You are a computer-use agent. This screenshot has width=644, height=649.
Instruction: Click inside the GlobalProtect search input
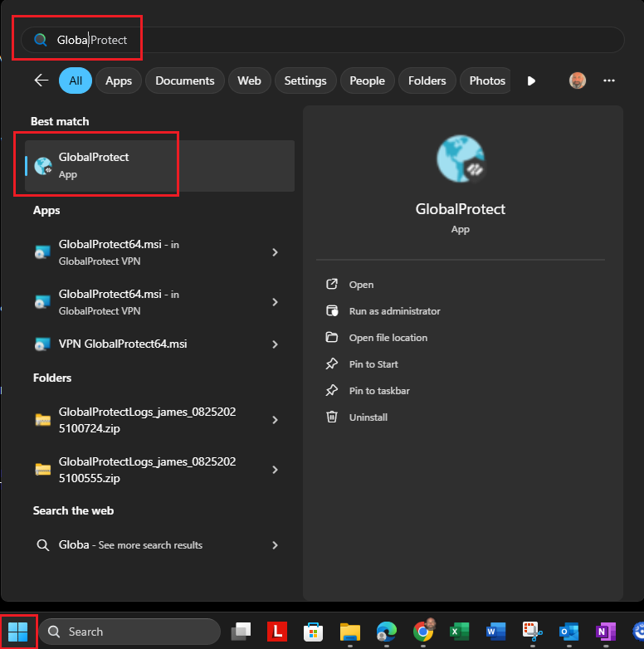tap(323, 40)
